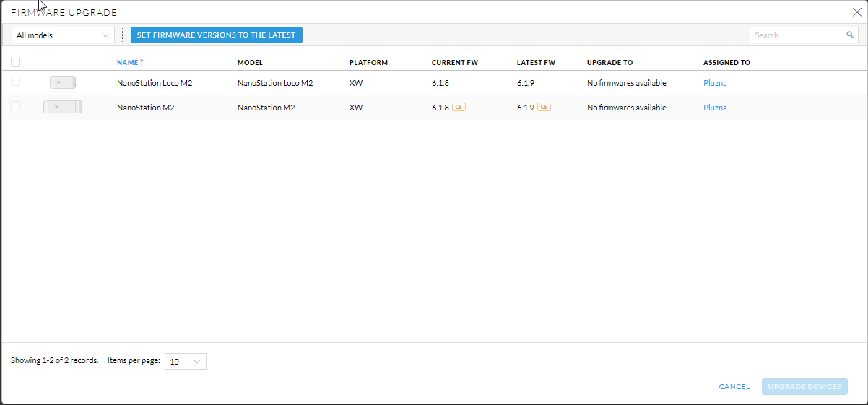The height and width of the screenshot is (405, 868).
Task: Click the NanoStation Loco M2 model cell
Action: pos(275,83)
